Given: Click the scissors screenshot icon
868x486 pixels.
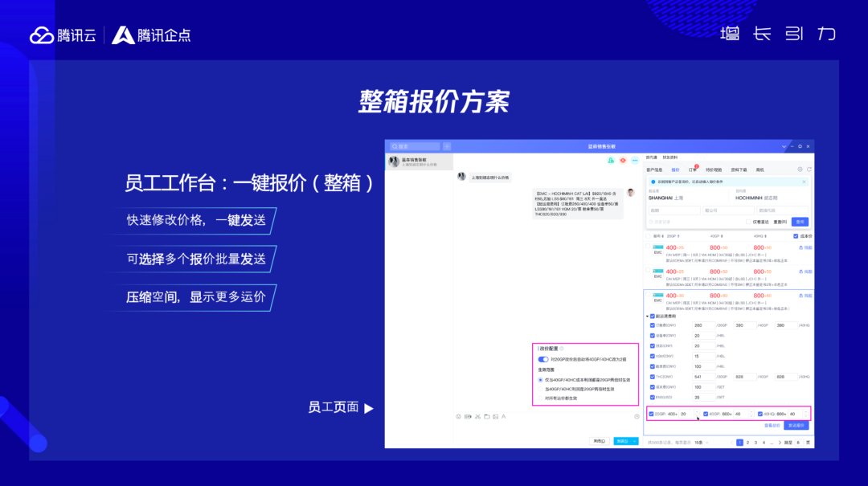Looking at the screenshot, I should [477, 416].
